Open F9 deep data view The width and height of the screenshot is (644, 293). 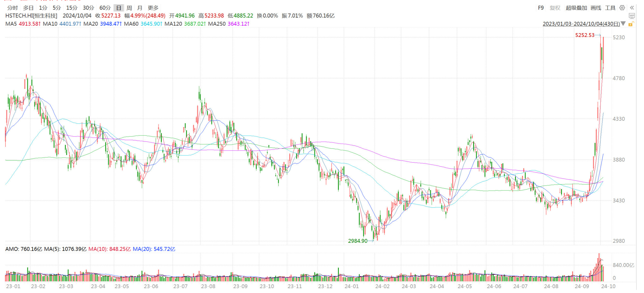(541, 8)
